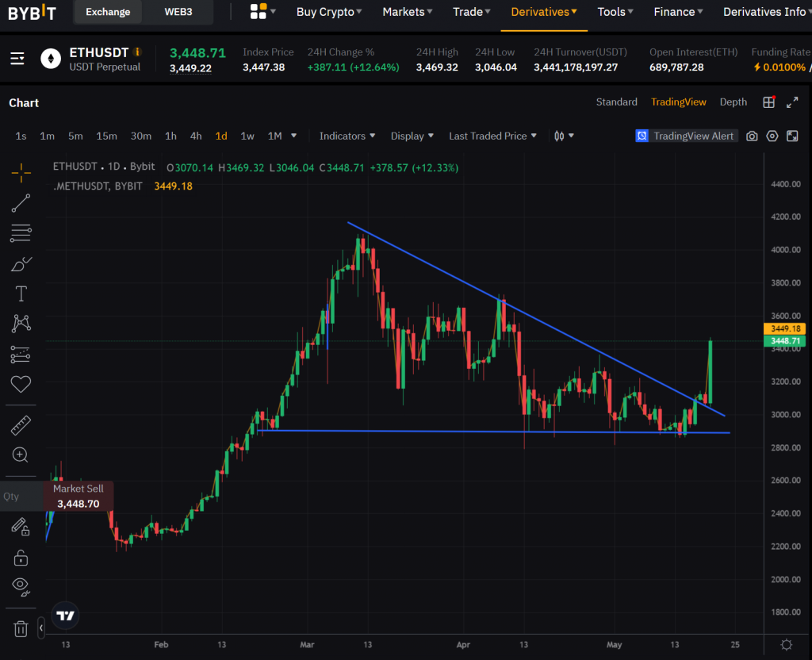Open the Fibonacci retracement tools
The width and height of the screenshot is (812, 660).
(21, 233)
